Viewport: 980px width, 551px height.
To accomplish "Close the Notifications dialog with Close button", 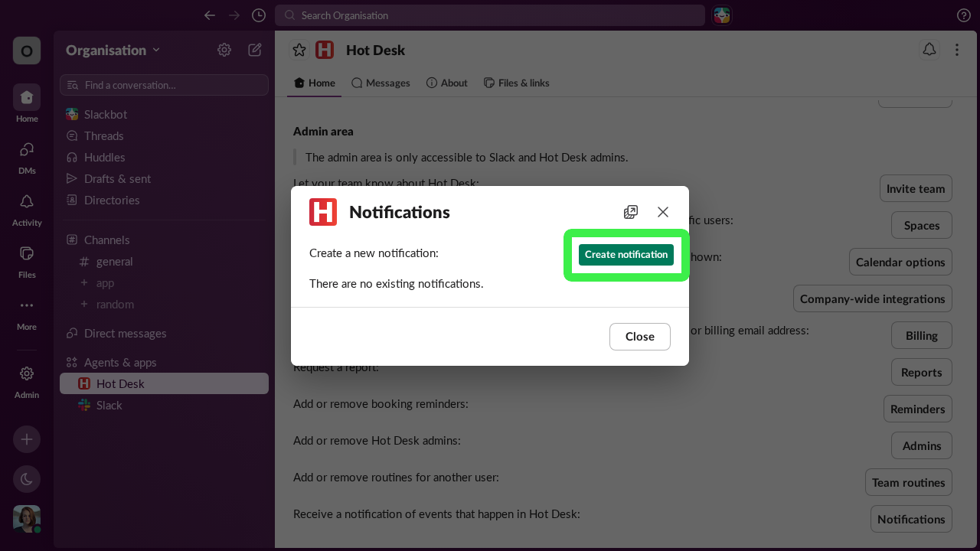I will [x=640, y=337].
